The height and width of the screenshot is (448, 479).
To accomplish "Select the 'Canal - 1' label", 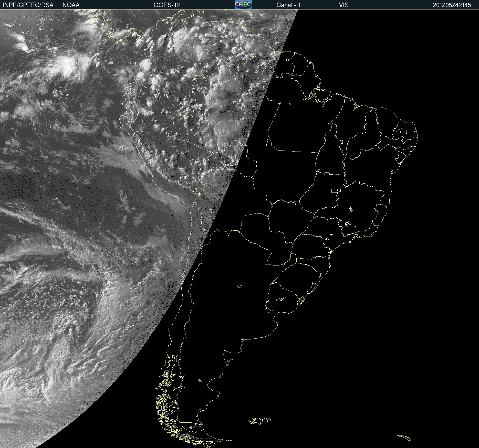I will point(289,5).
